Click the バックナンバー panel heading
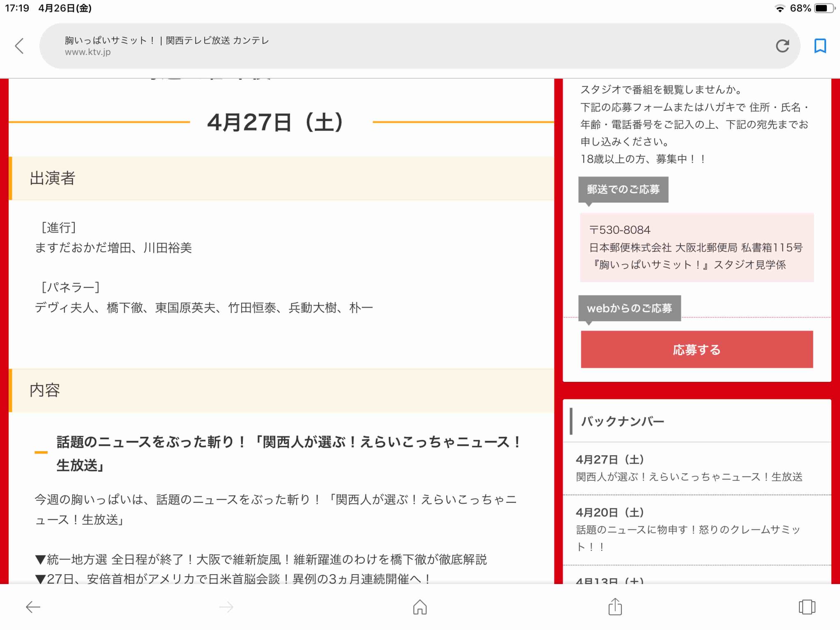This screenshot has width=840, height=630. click(623, 421)
